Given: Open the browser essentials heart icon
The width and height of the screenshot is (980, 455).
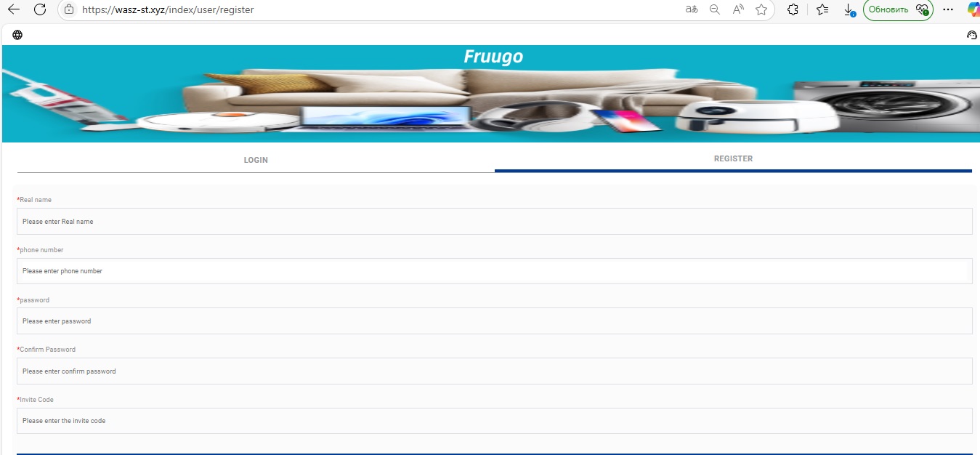Looking at the screenshot, I should coord(923,9).
